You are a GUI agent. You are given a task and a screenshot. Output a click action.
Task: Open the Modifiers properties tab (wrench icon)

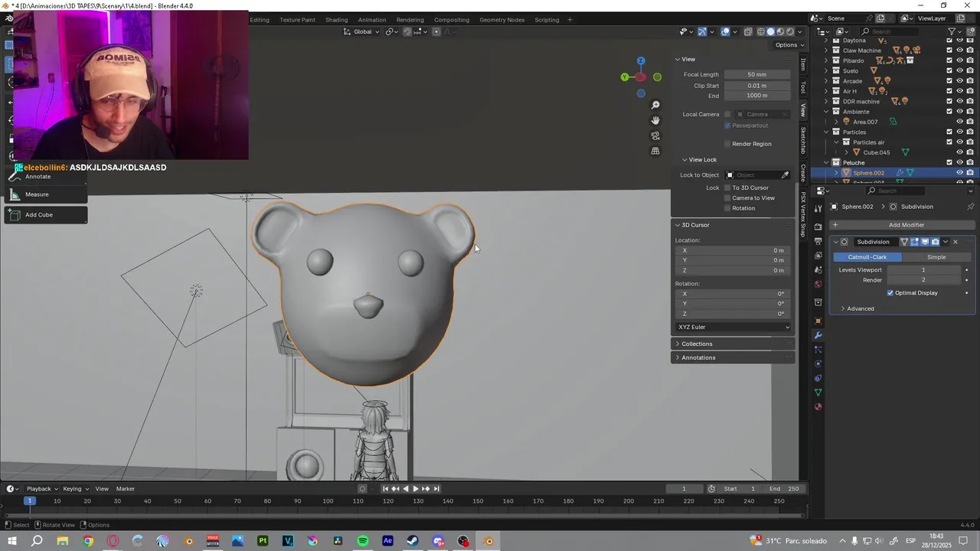click(x=818, y=335)
